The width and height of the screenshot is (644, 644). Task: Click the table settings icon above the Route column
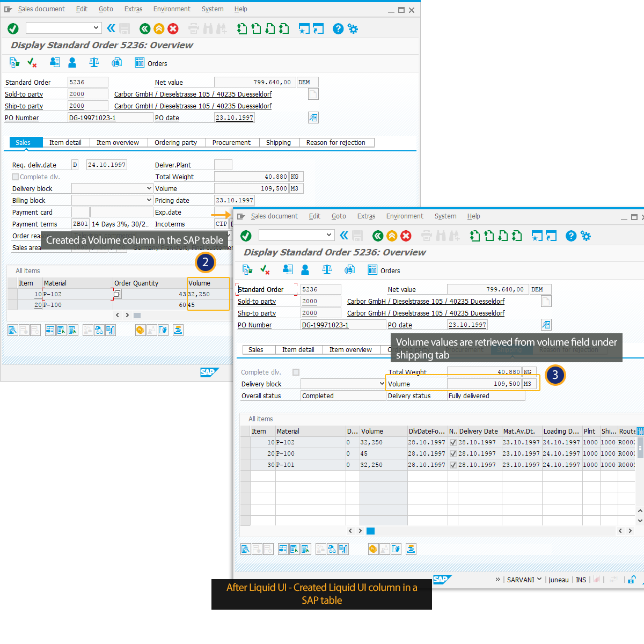(x=640, y=431)
